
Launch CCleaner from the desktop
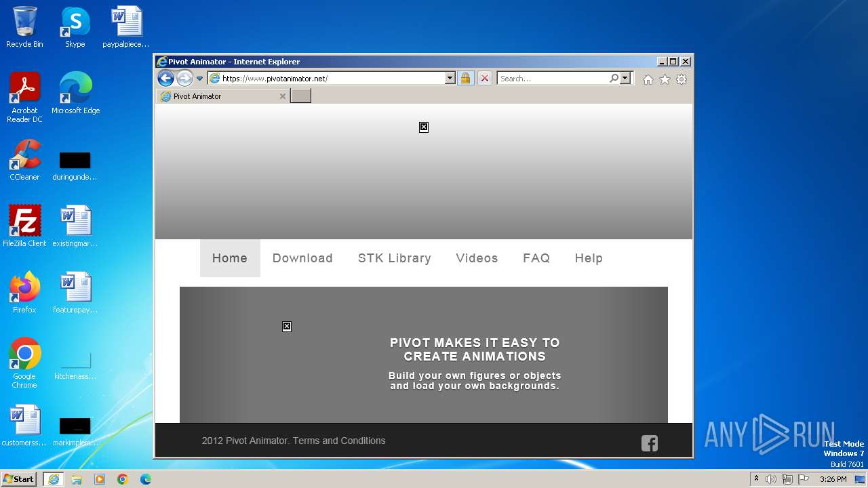click(24, 161)
